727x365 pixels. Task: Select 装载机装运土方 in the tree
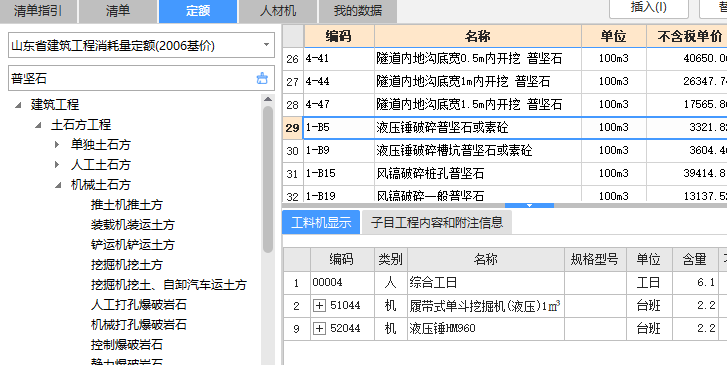(133, 224)
